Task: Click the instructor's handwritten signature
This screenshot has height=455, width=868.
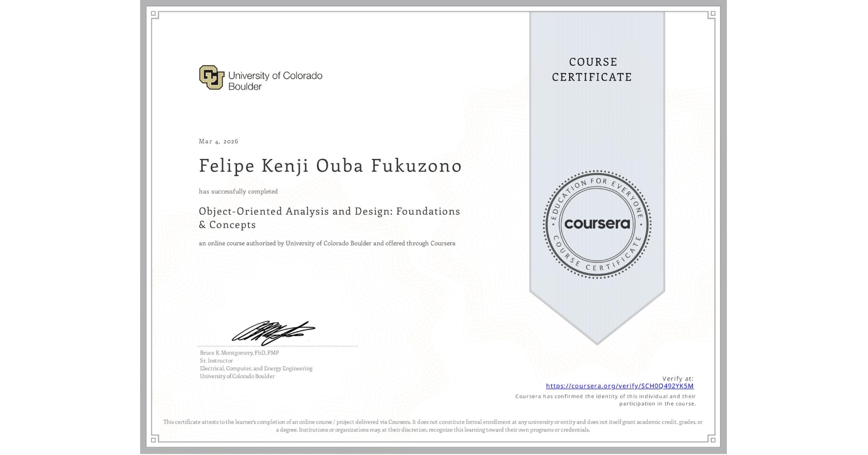Action: [273, 333]
